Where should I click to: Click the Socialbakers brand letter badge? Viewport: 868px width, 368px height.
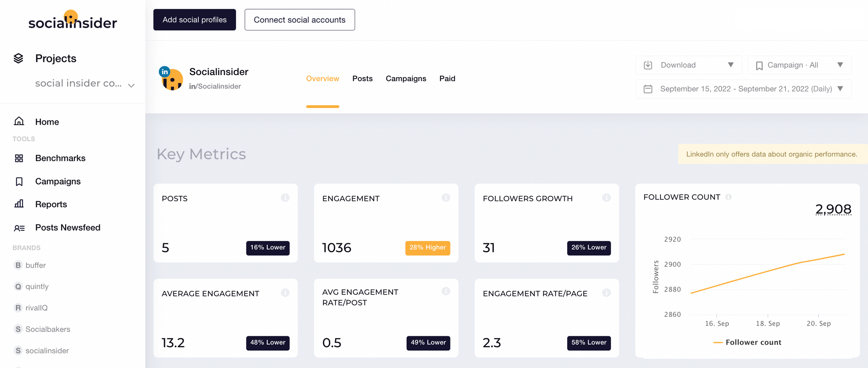click(18, 329)
